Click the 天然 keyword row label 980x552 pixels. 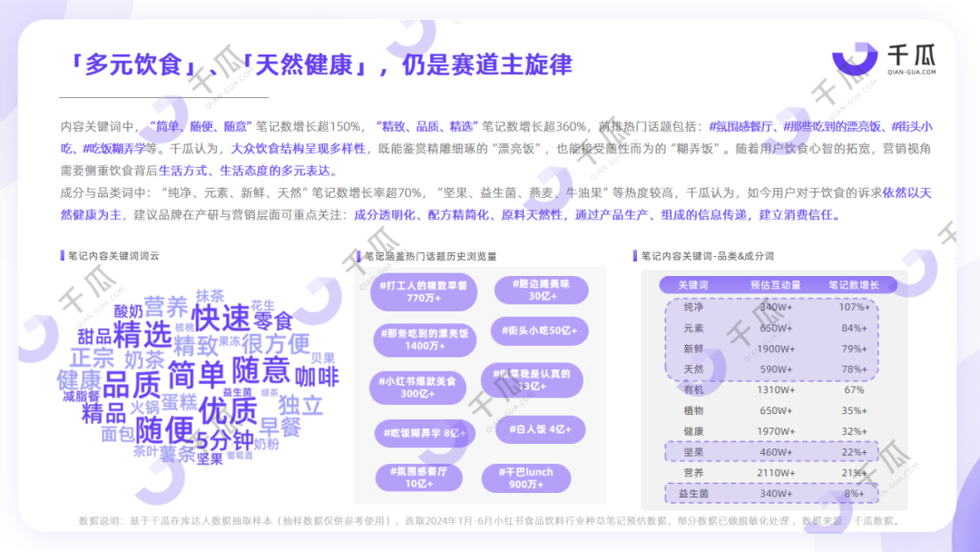(693, 370)
